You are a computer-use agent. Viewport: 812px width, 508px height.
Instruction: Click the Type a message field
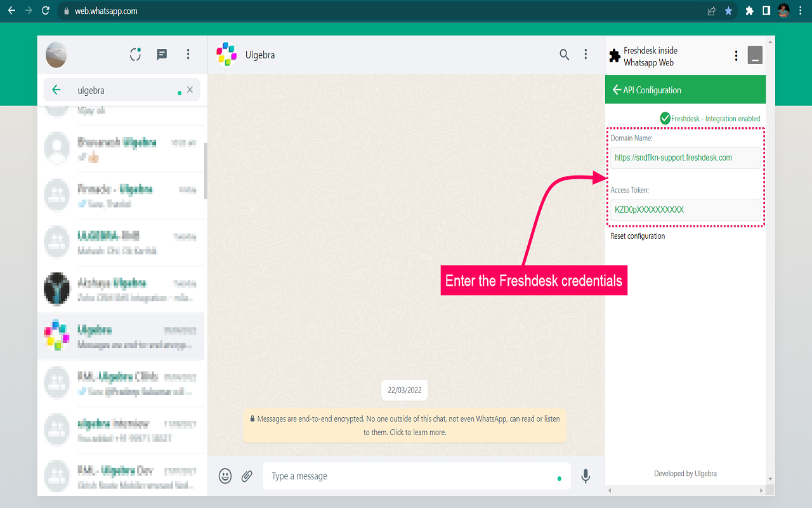416,476
